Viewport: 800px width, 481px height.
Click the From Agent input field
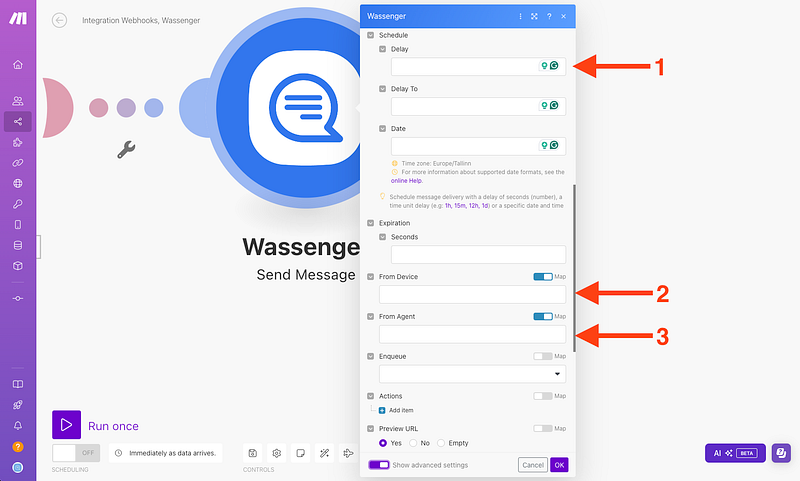472,334
